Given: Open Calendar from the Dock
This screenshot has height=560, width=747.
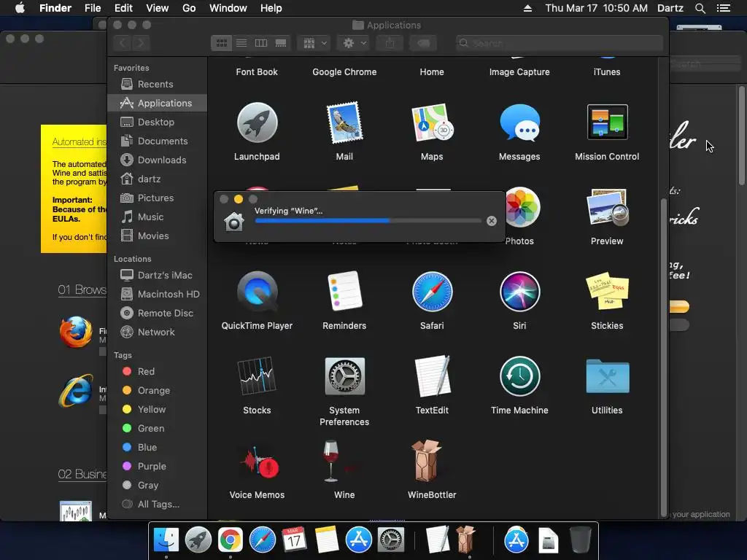Looking at the screenshot, I should (294, 540).
